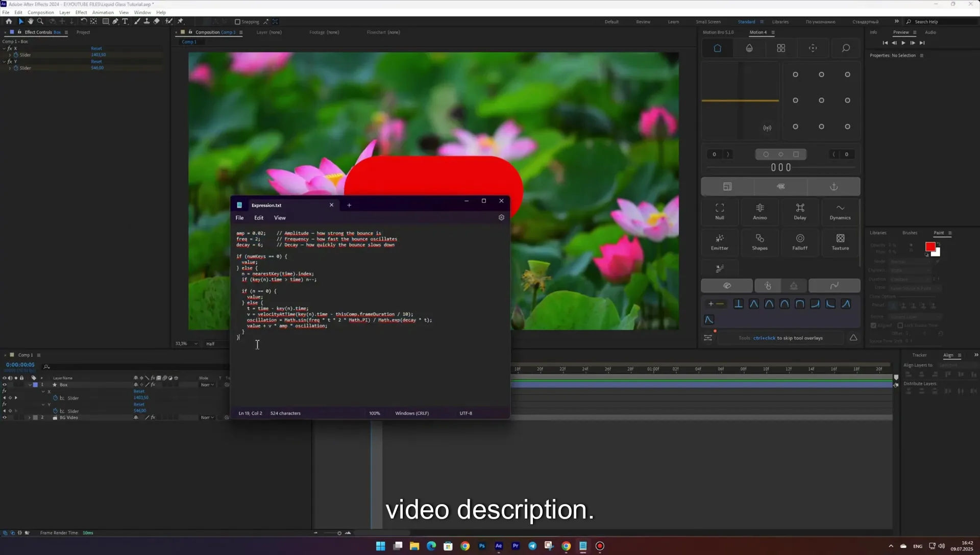Hide the Box layer with eye toggle
Viewport: 980px width, 555px height.
[5, 385]
